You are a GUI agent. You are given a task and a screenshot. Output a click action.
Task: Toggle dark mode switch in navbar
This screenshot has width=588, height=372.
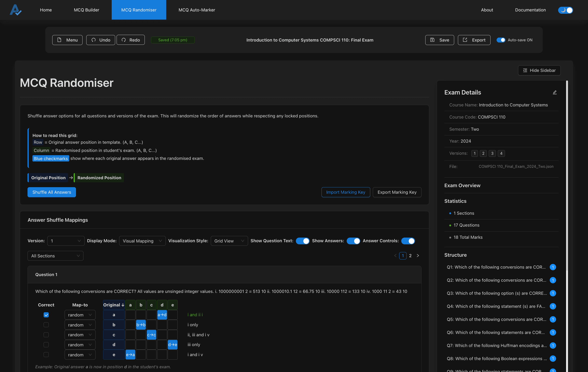tap(565, 10)
